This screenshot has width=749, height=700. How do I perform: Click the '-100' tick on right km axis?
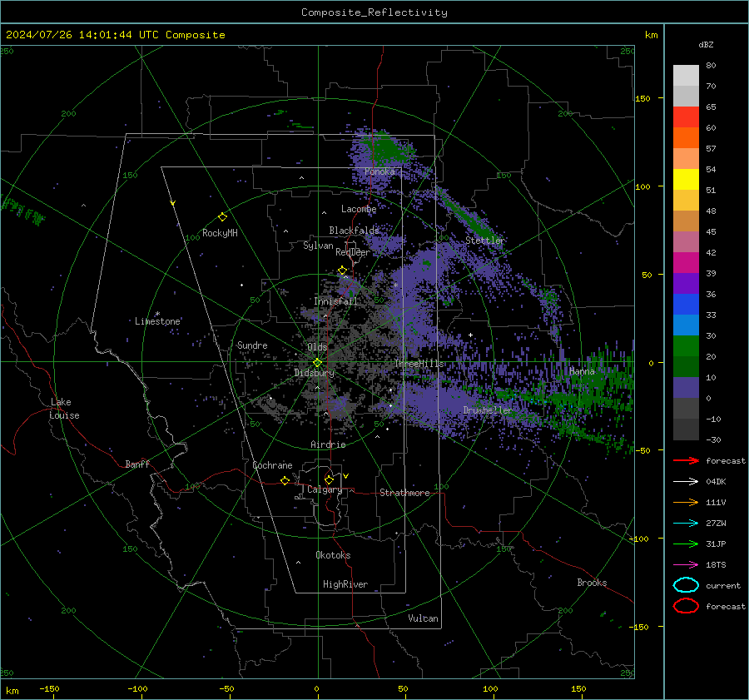coord(638,539)
